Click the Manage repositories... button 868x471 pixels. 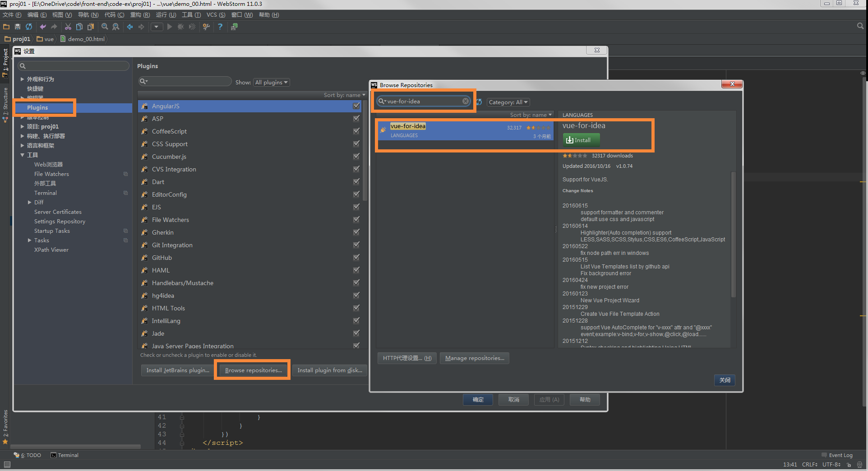click(x=475, y=358)
